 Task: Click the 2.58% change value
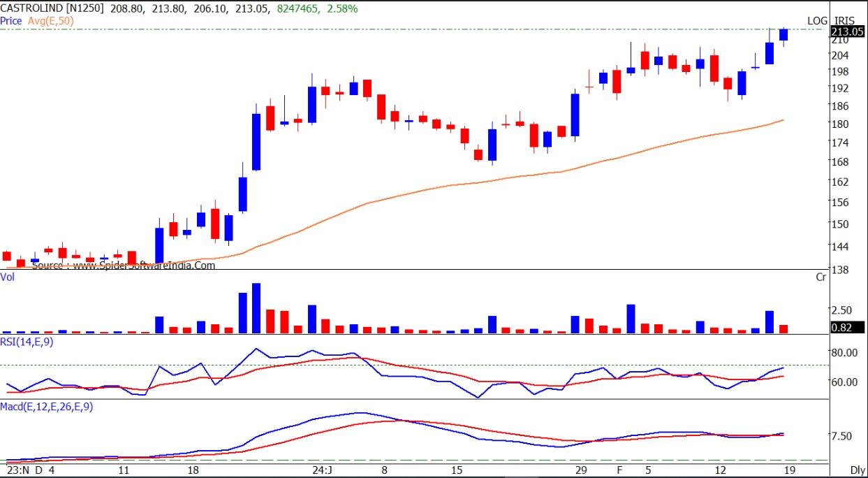click(341, 9)
